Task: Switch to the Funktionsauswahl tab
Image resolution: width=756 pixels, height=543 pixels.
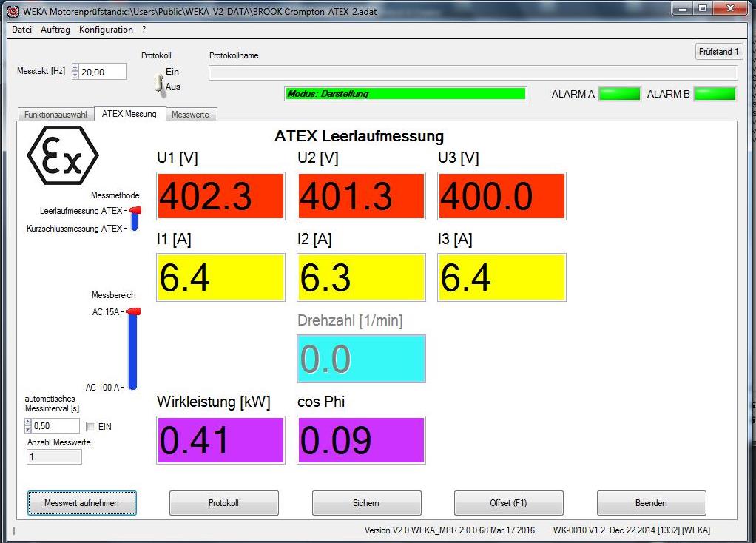Action: pyautogui.click(x=55, y=115)
